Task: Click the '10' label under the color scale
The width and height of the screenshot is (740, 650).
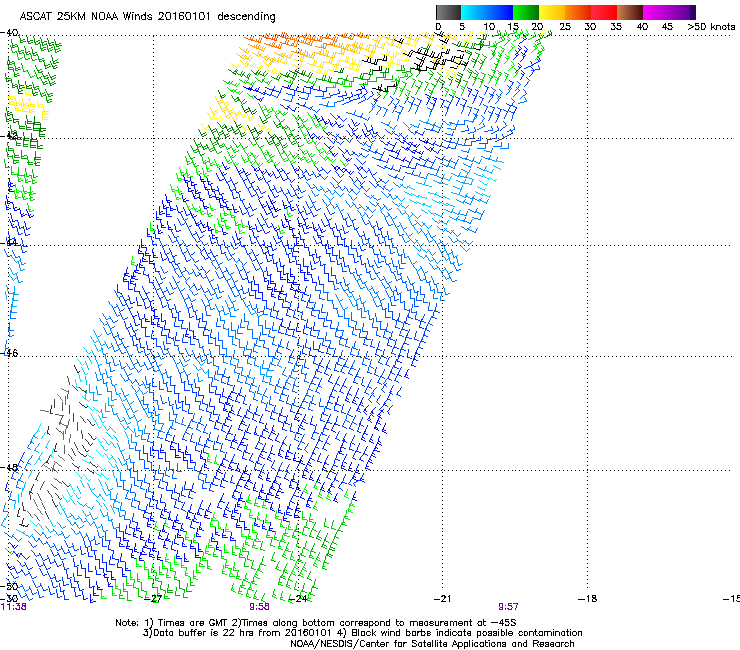Action: coord(489,27)
